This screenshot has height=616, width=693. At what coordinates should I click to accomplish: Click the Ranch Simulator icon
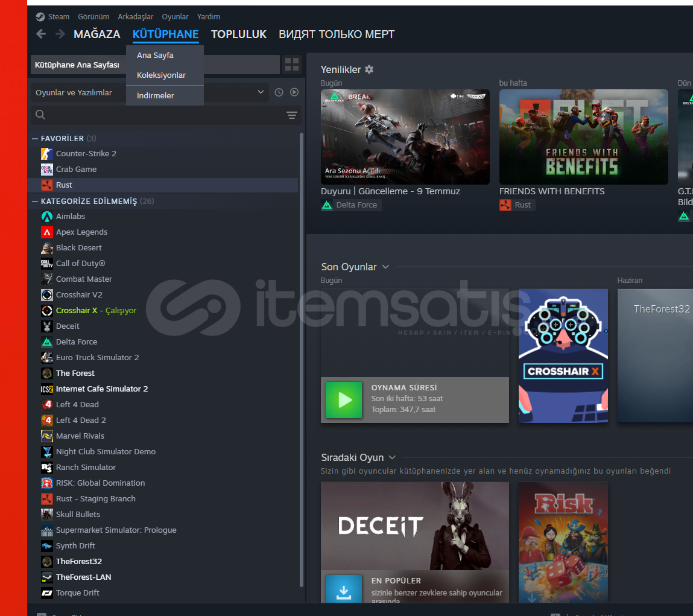pos(47,468)
